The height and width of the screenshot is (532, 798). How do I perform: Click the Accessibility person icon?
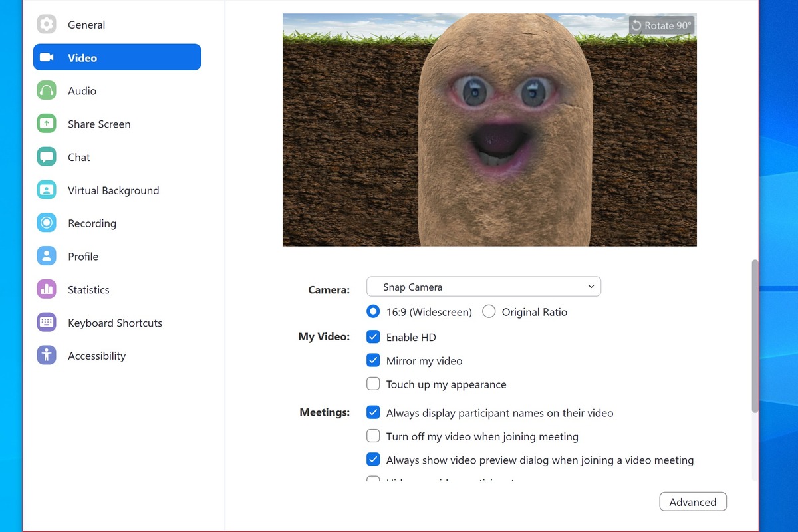click(46, 356)
